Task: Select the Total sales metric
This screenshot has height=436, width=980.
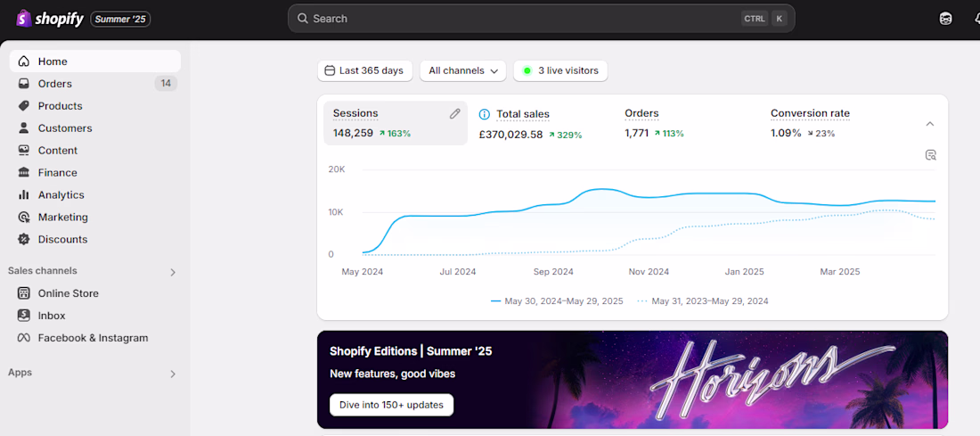Action: tap(531, 124)
